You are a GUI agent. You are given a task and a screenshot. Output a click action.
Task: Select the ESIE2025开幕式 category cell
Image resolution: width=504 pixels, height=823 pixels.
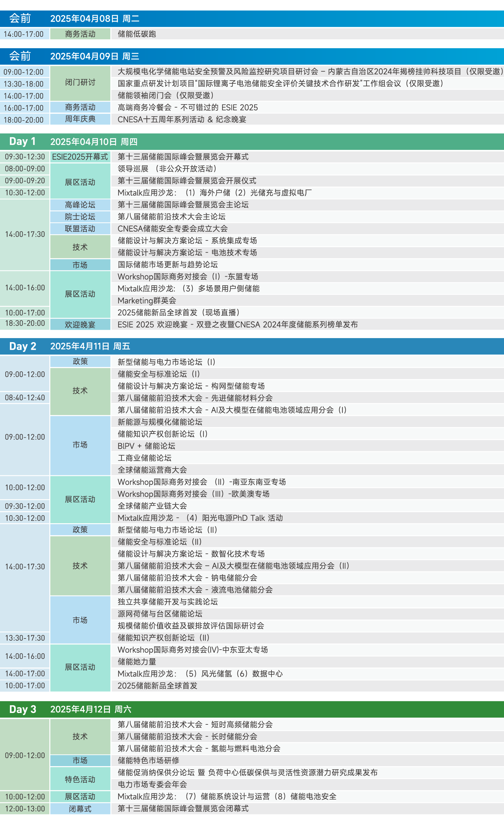[80, 157]
